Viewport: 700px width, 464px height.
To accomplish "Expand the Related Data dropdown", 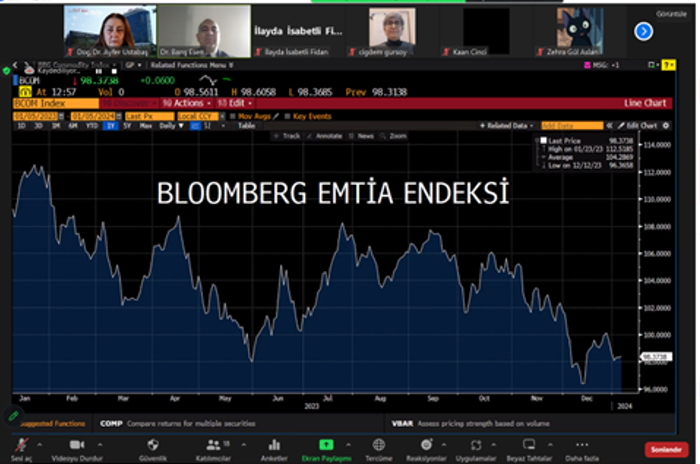I will coord(507,126).
